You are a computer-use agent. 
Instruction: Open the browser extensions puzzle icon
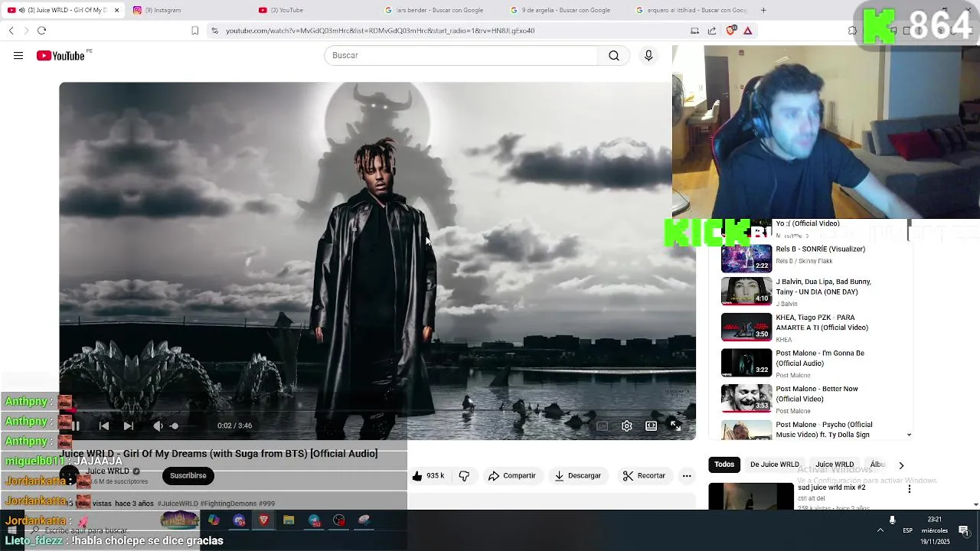coord(852,31)
